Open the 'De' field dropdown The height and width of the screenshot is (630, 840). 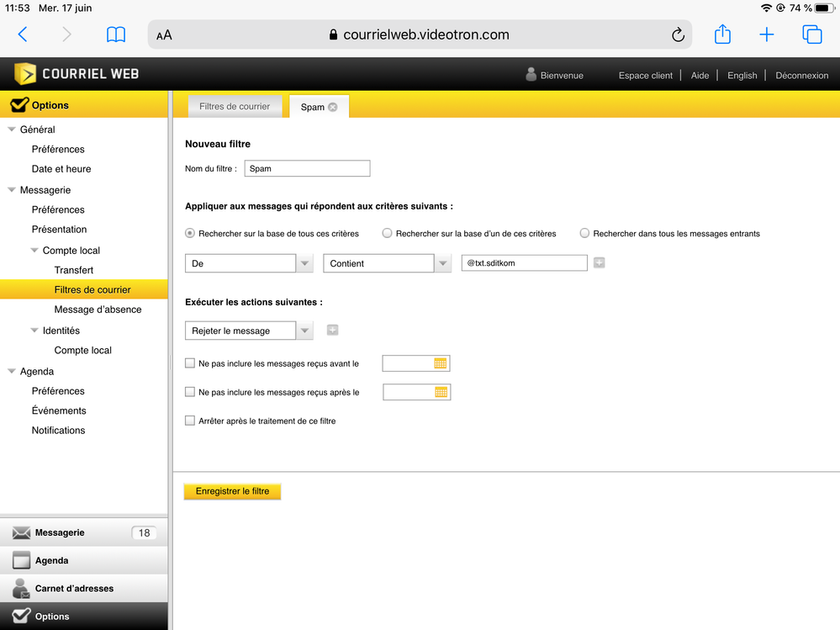[304, 263]
